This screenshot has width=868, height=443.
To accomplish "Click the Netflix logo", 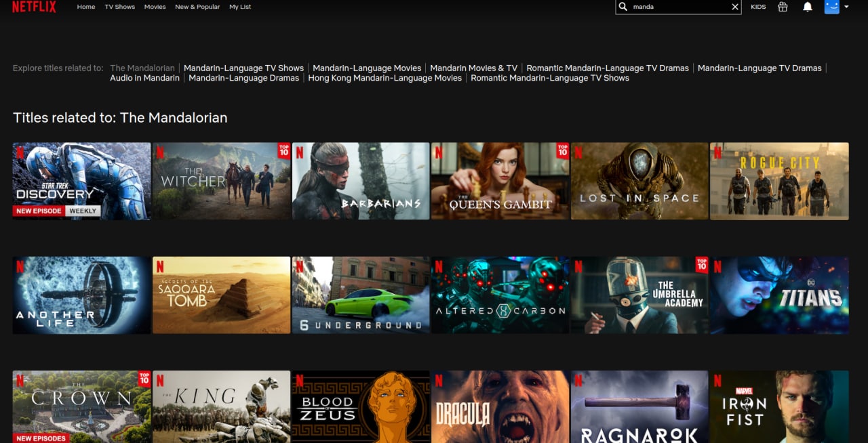I will point(34,7).
